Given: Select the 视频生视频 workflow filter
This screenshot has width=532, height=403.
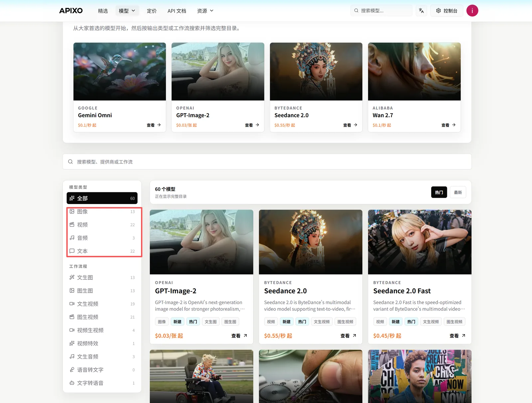Looking at the screenshot, I should click(x=102, y=330).
